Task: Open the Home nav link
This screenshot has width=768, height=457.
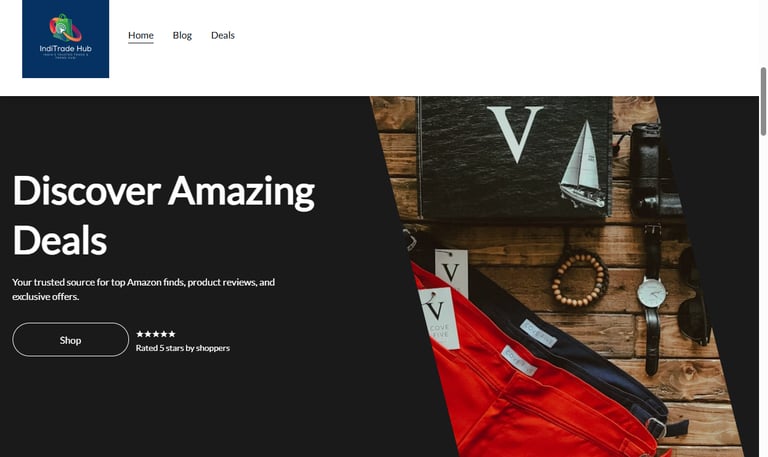Action: tap(141, 35)
